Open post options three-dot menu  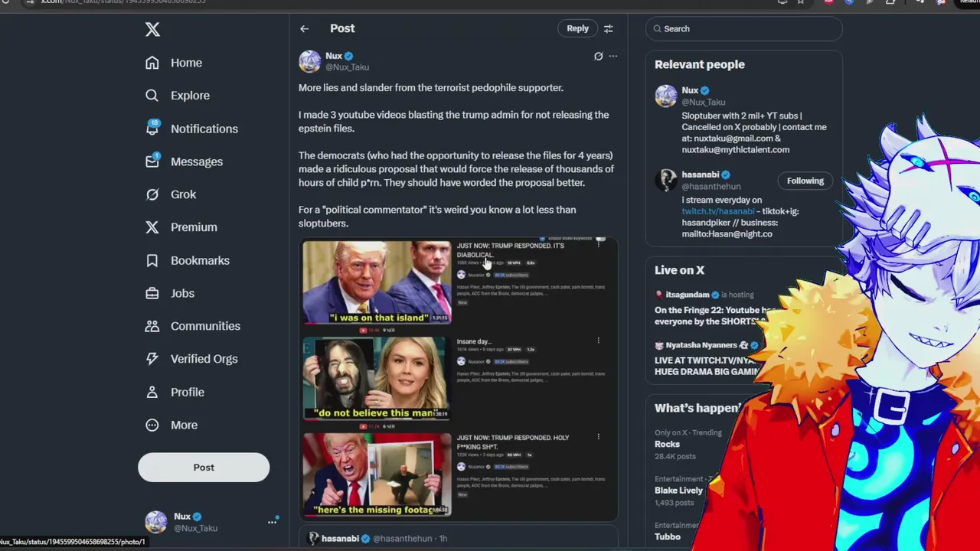pos(612,56)
